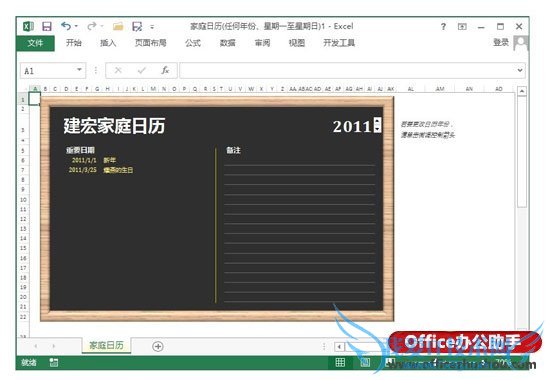The width and height of the screenshot is (550, 380).
Task: Open the 开发工具 ribbon tab
Action: click(x=339, y=43)
